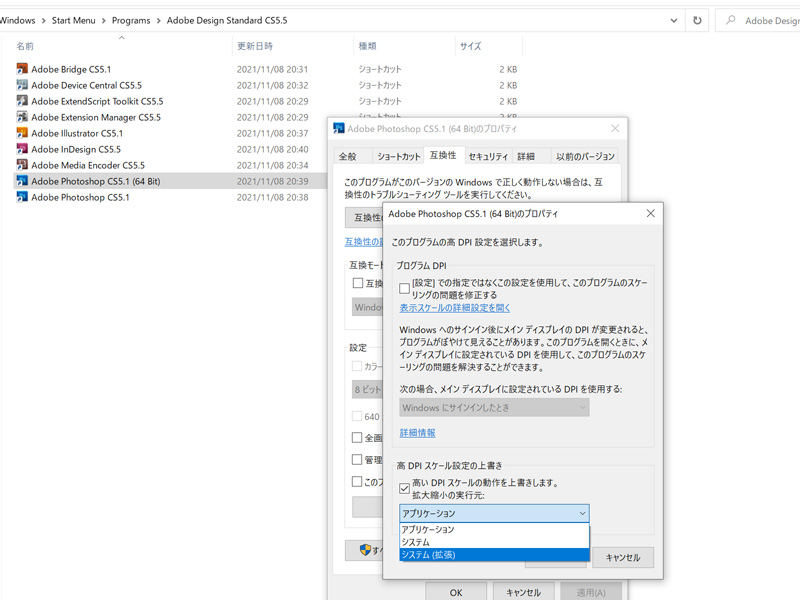The height and width of the screenshot is (600, 800).
Task: Toggle the checkbox below the administrator option
Action: [357, 482]
